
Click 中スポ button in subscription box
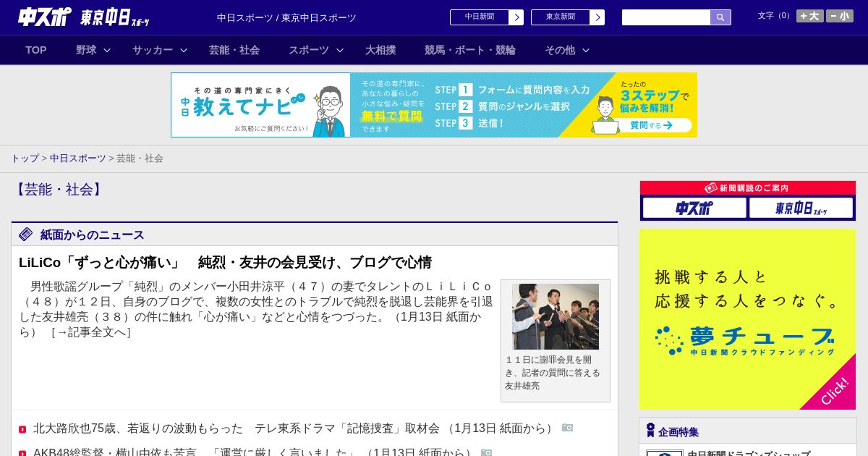click(694, 208)
